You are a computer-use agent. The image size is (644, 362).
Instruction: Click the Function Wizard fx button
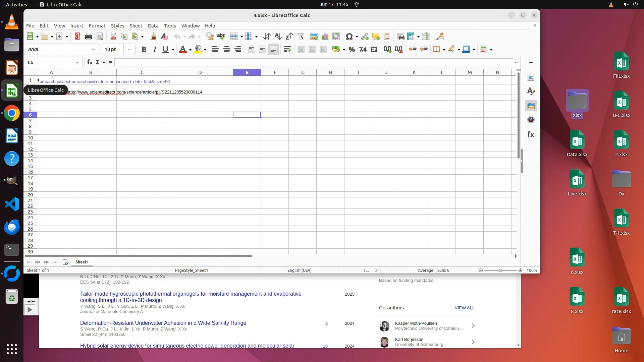click(x=90, y=62)
